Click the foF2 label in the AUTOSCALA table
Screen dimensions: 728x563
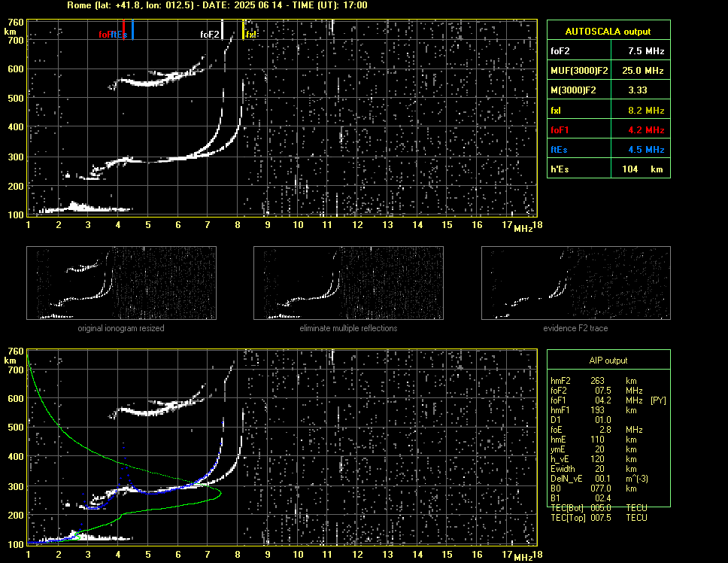click(x=560, y=51)
